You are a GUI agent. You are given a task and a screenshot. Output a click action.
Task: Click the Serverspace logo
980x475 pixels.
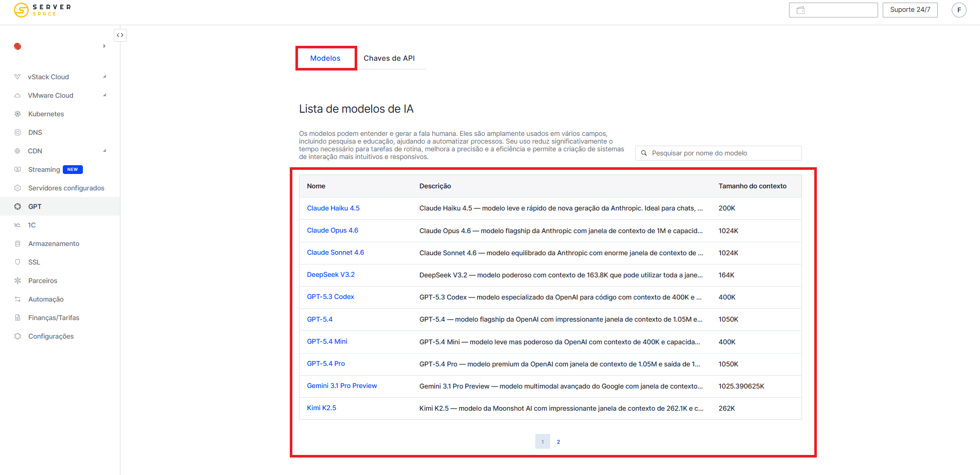(42, 10)
